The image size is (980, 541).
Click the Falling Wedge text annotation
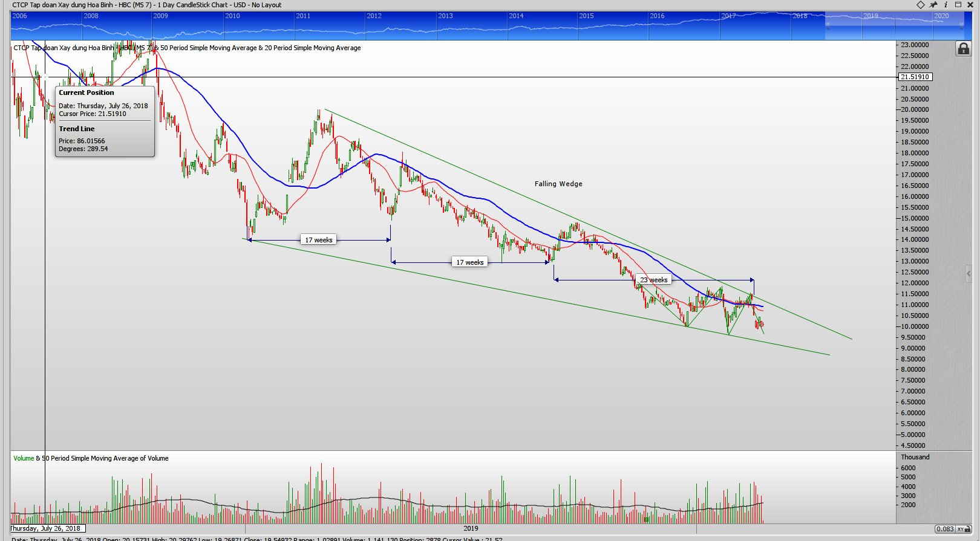558,184
